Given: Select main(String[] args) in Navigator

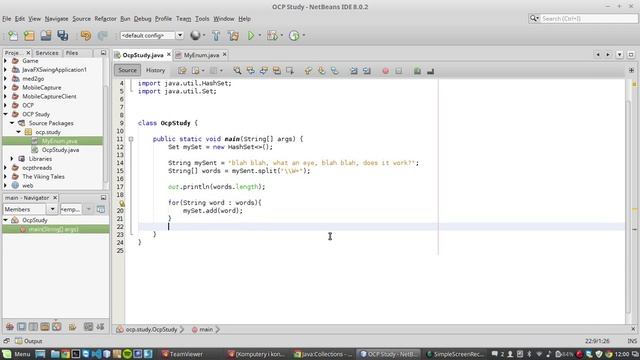Looking at the screenshot, I should (53, 229).
